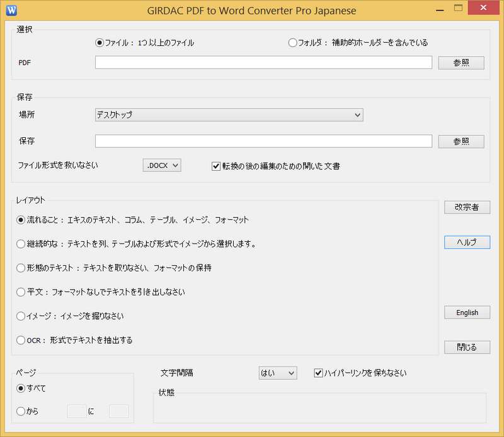
Task: Select the から page range radio button
Action: [21, 411]
